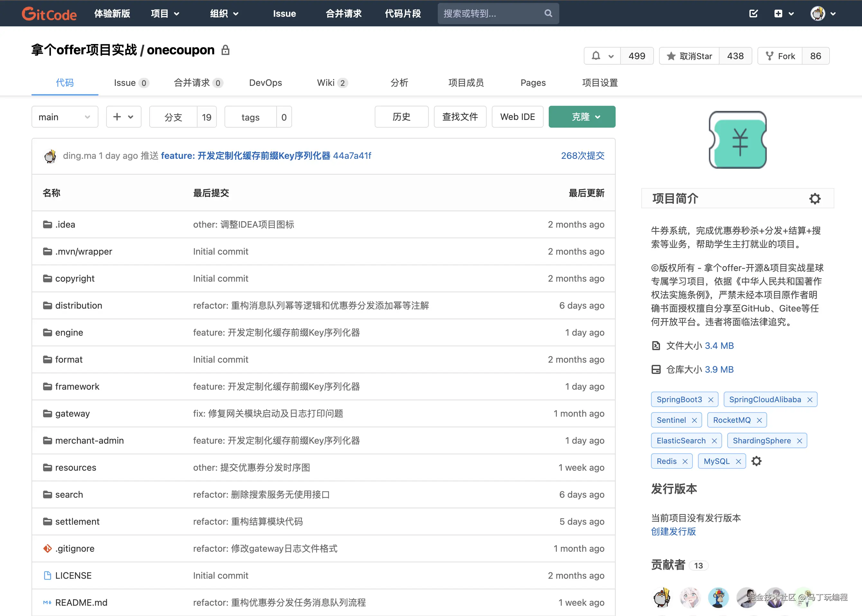Open the 项目设置 tab

pyautogui.click(x=600, y=83)
